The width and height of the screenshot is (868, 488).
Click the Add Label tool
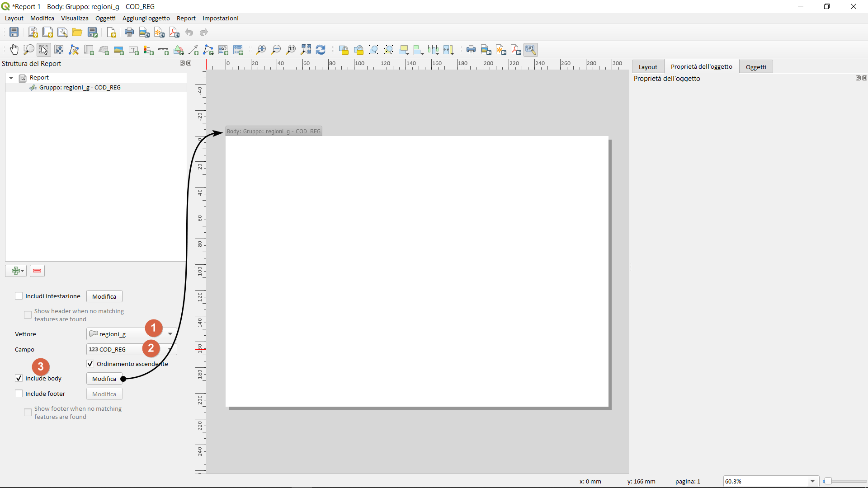point(134,50)
